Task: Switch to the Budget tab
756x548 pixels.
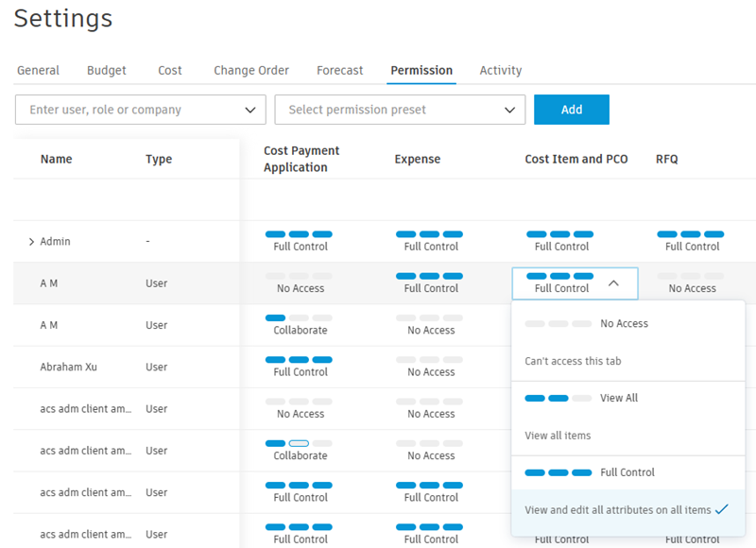Action: (106, 70)
